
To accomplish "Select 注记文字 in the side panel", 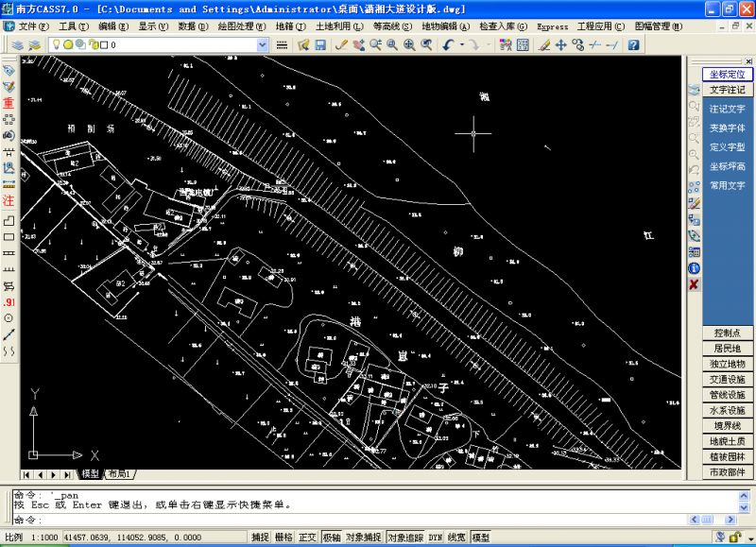I will tap(727, 109).
